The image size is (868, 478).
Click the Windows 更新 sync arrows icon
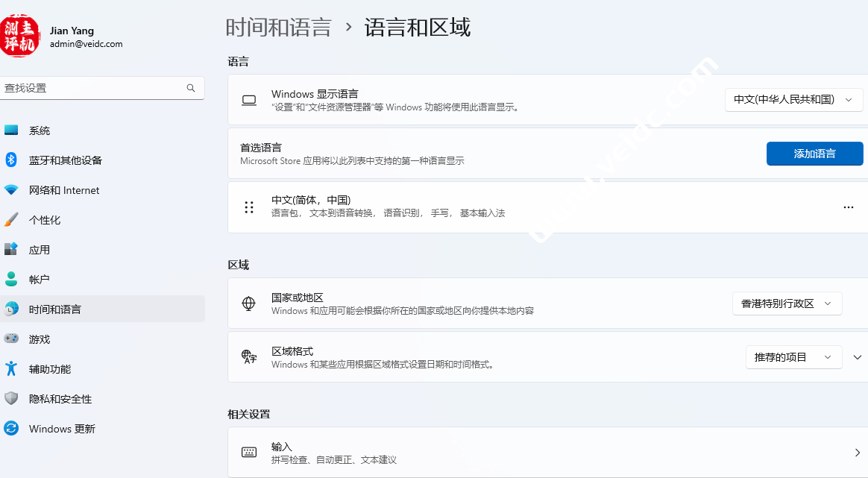pos(11,429)
